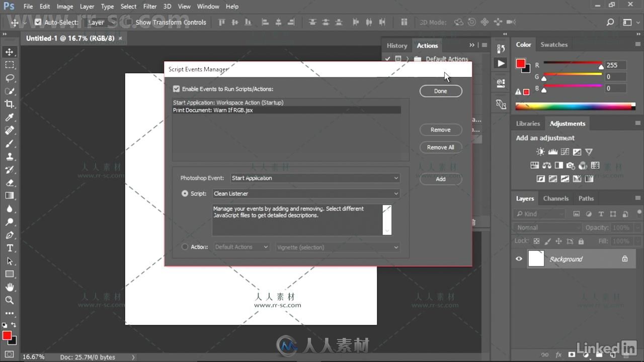Open the Window menu
The width and height of the screenshot is (644, 362).
tap(208, 7)
